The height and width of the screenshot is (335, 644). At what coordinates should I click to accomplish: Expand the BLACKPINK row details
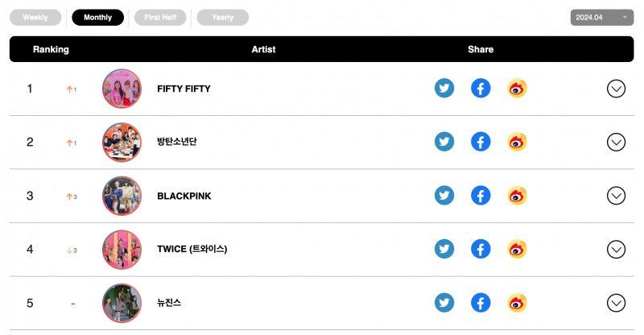pos(616,196)
